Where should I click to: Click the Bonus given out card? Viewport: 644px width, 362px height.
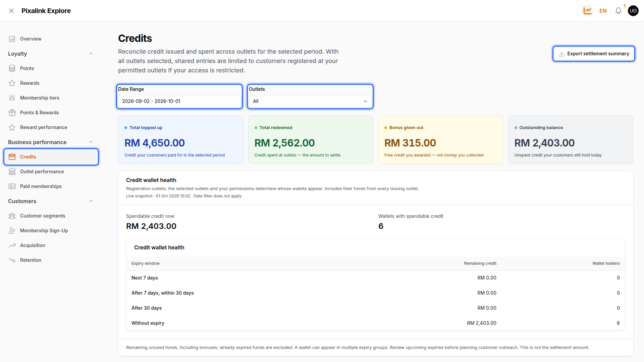pos(440,140)
